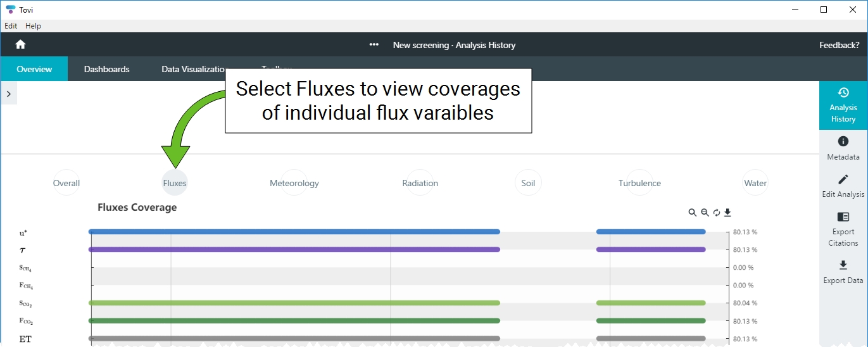Zoom in on the coverage chart
Screen dimensions: 868x347
693,213
